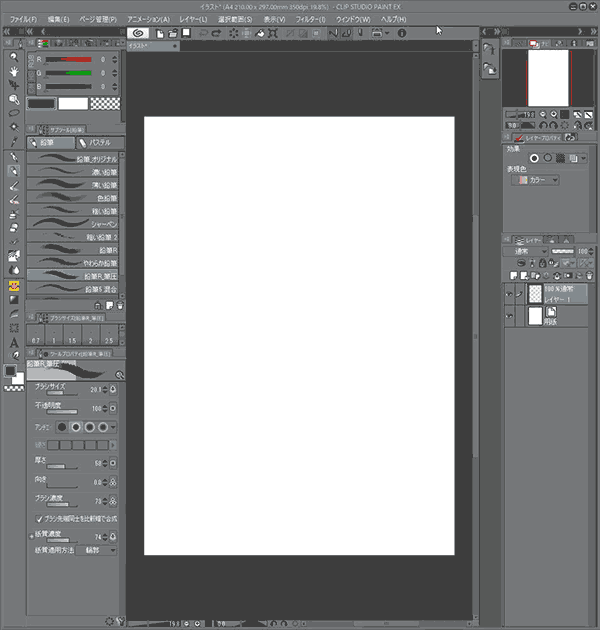Viewport: 600px width, 630px height.
Task: Expand the 紙質濃度 plus expander
Action: 31,536
